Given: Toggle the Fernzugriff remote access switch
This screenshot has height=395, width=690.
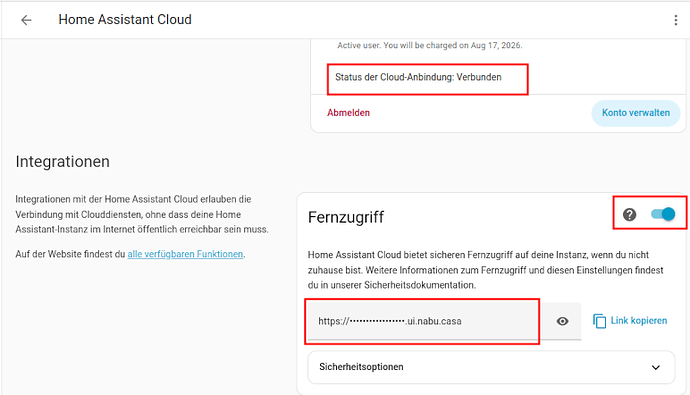Looking at the screenshot, I should point(663,214).
